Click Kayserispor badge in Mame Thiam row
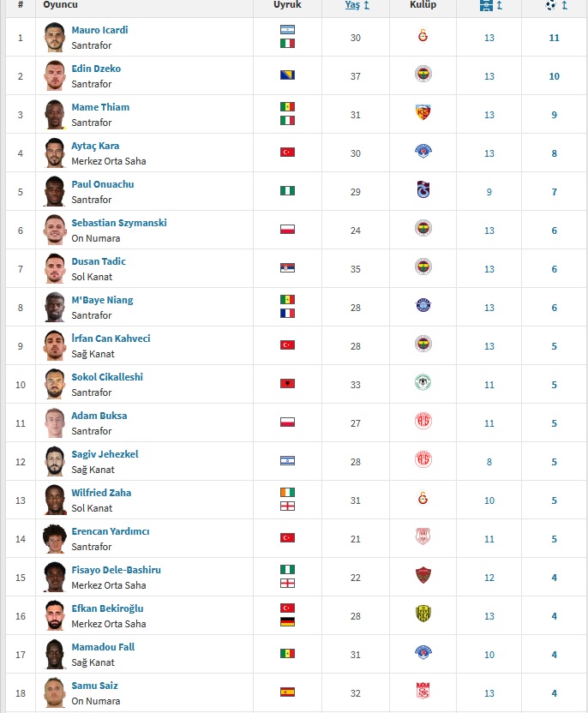Image resolution: width=588 pixels, height=713 pixels. tap(423, 112)
